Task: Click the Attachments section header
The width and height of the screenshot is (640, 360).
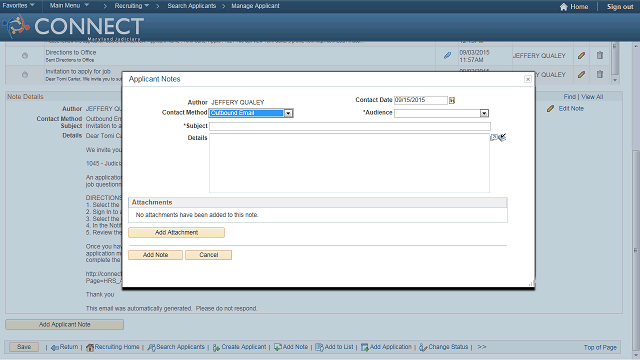Action: click(x=318, y=202)
